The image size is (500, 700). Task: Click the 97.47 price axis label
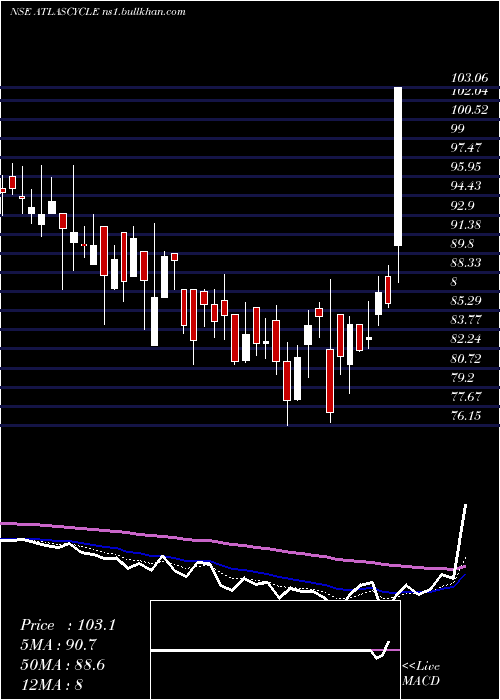pyautogui.click(x=467, y=148)
